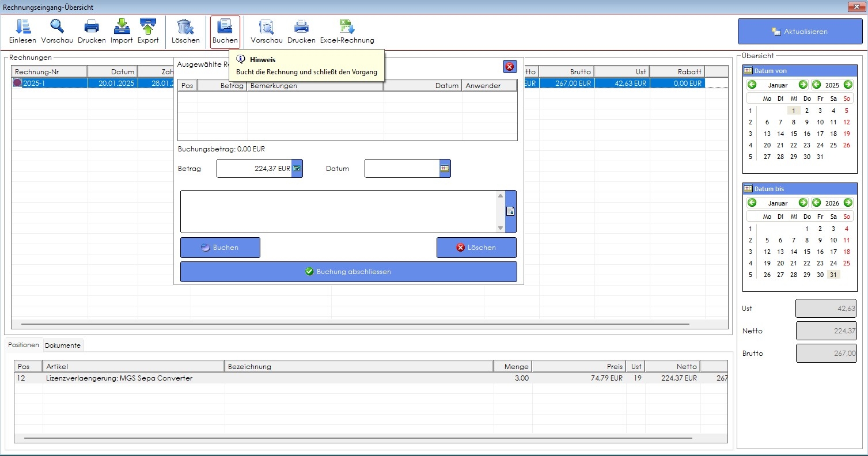Sort by Rechnung-Nr column header
Viewport: 868px width, 456px height.
[50, 71]
